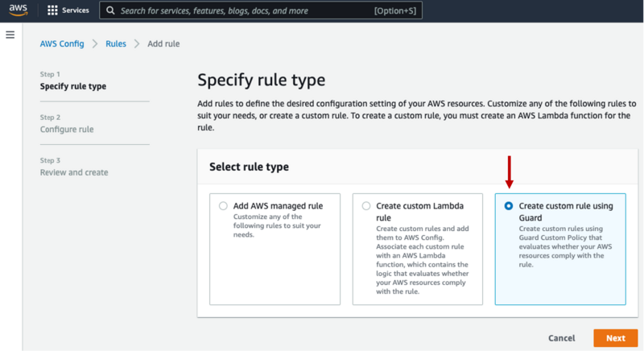
Task: Click the search magnifier icon
Action: [110, 11]
